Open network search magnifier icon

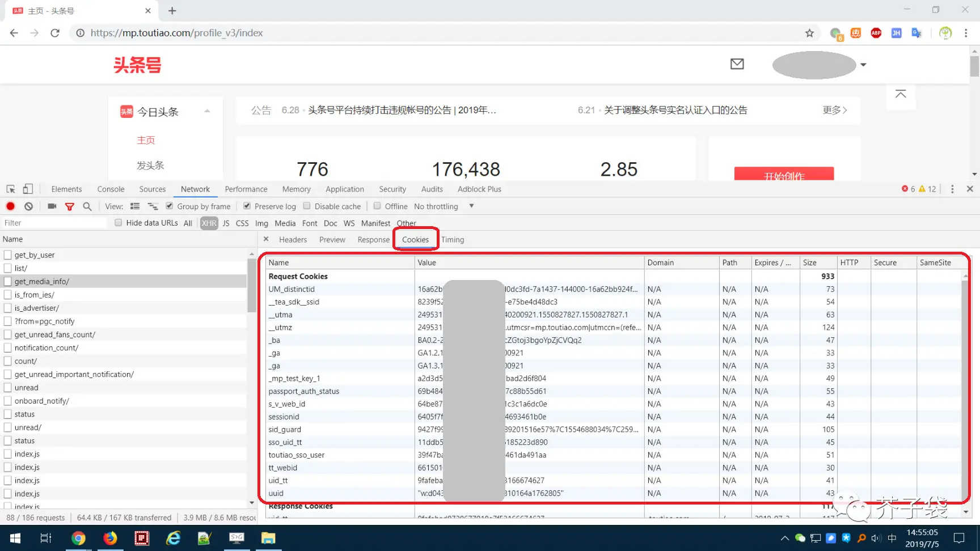pos(87,206)
